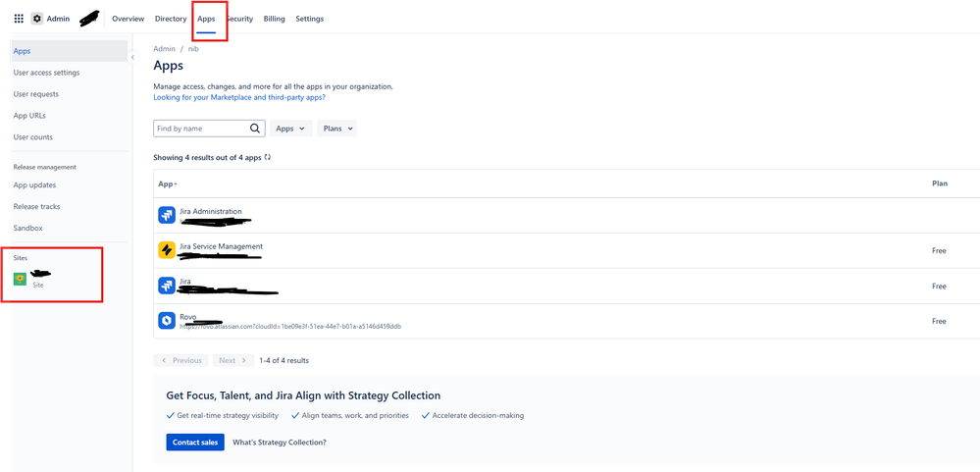Image resolution: width=980 pixels, height=472 pixels.
Task: Select Apps in the left sidebar
Action: point(70,51)
